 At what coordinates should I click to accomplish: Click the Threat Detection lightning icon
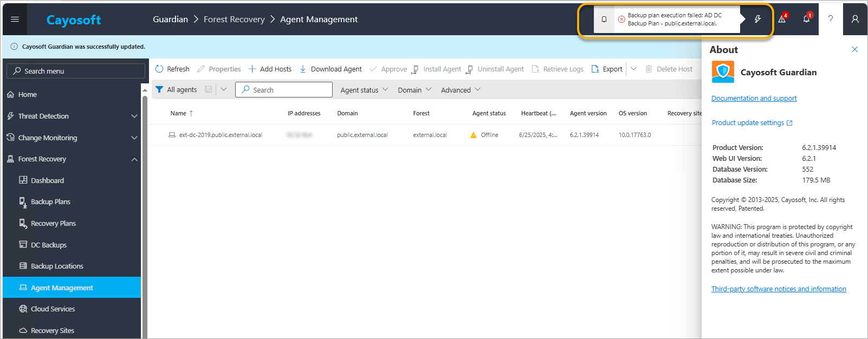(x=10, y=116)
